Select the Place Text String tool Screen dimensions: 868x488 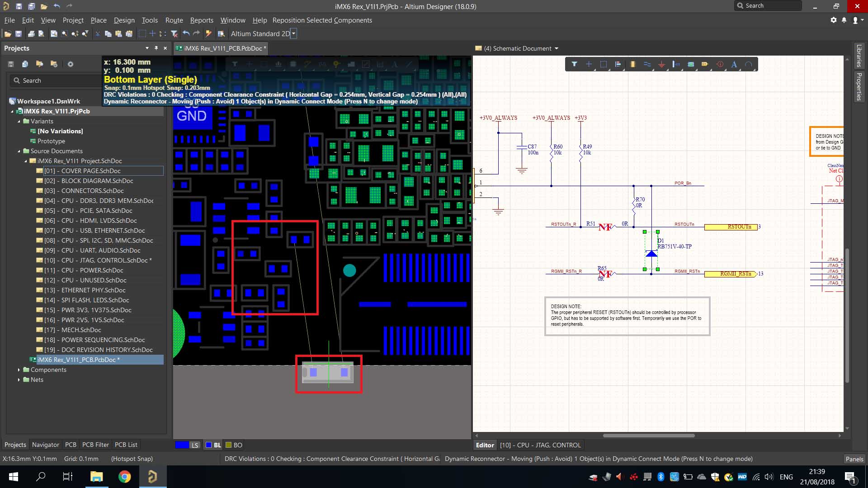point(734,64)
